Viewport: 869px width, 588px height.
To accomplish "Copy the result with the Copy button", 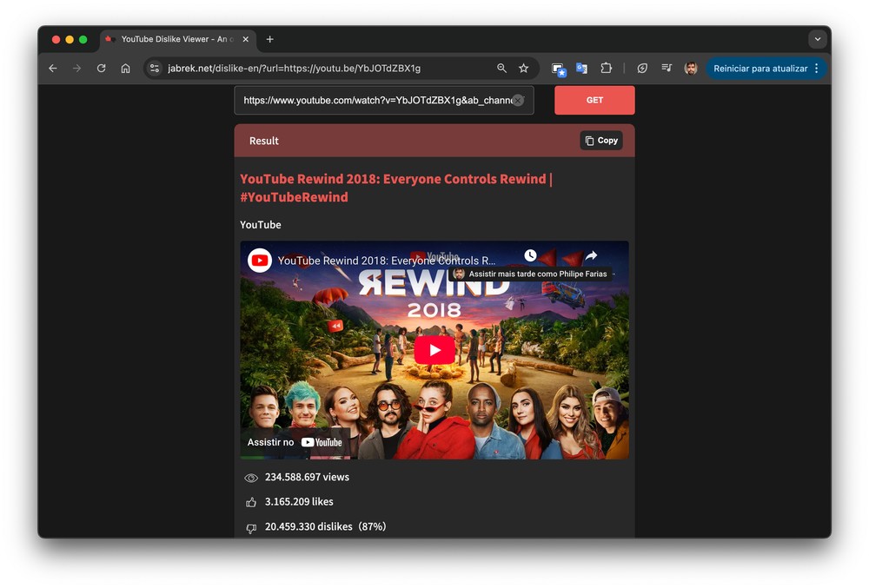I will [x=601, y=141].
